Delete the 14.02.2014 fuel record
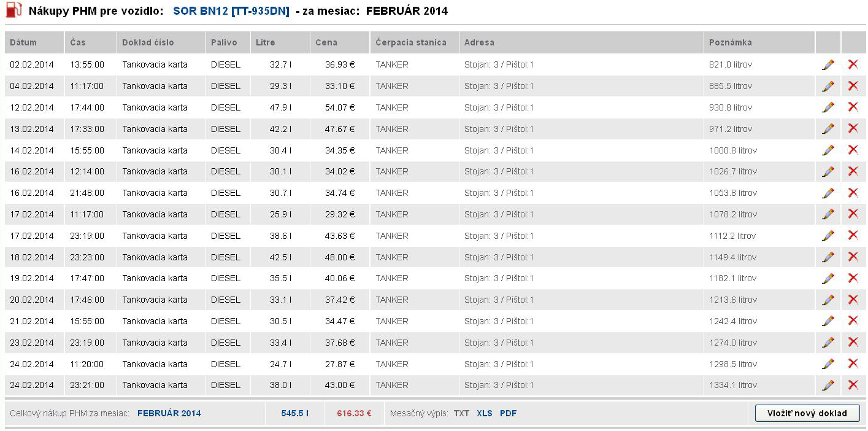The height and width of the screenshot is (431, 868). point(853,150)
